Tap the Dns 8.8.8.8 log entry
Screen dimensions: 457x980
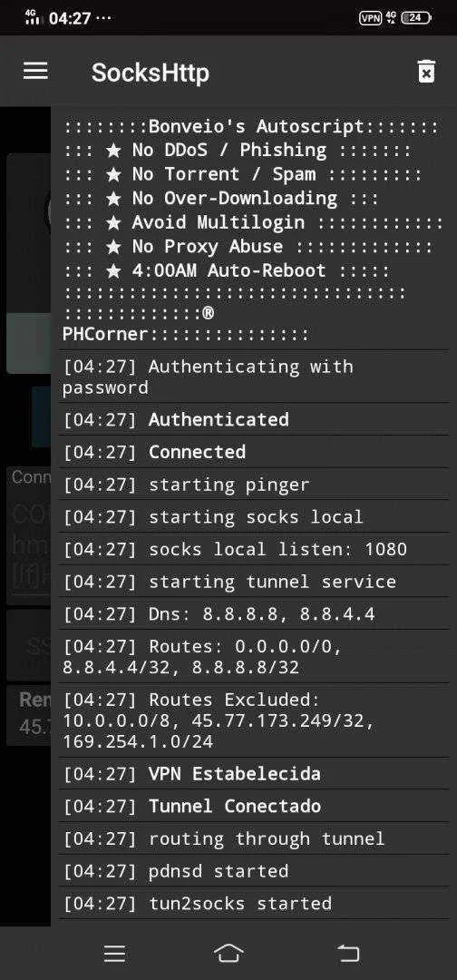coord(254,614)
